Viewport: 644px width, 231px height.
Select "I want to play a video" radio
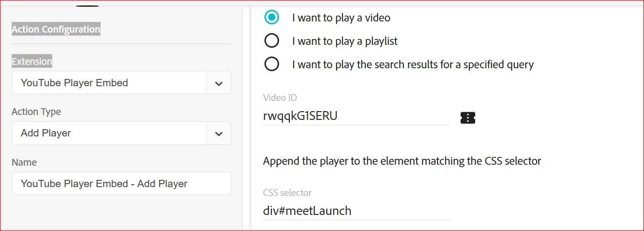pos(271,18)
